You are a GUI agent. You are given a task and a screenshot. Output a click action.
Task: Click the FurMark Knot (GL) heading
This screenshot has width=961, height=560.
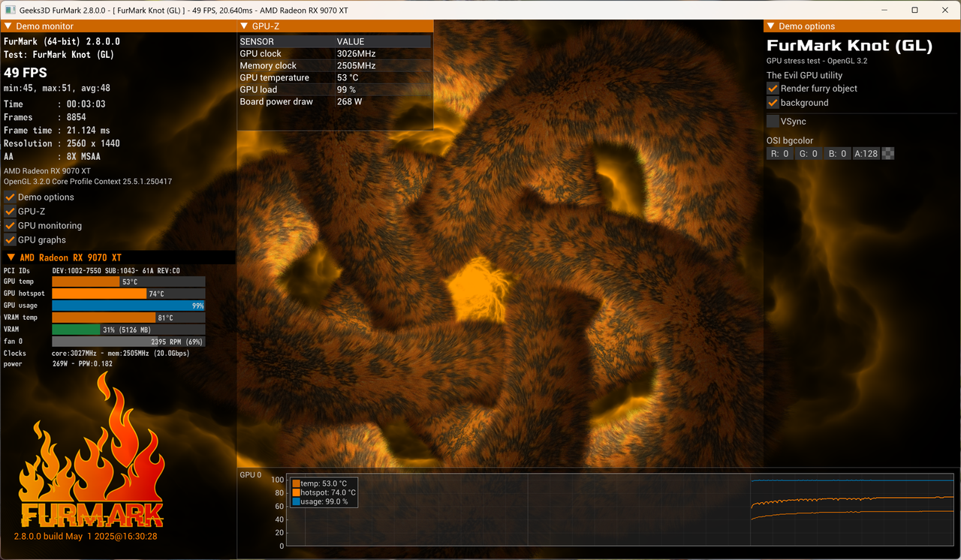849,46
